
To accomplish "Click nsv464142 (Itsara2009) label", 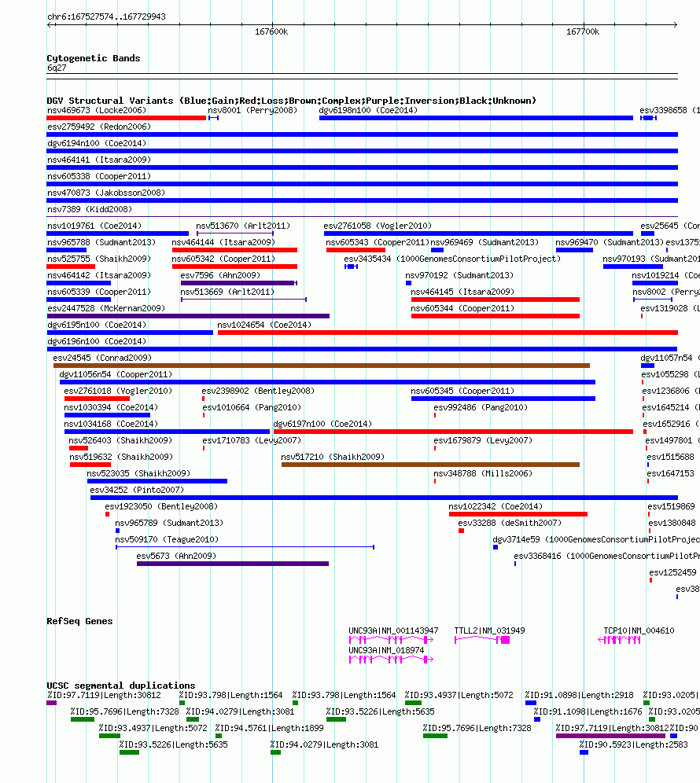I will tap(99, 275).
